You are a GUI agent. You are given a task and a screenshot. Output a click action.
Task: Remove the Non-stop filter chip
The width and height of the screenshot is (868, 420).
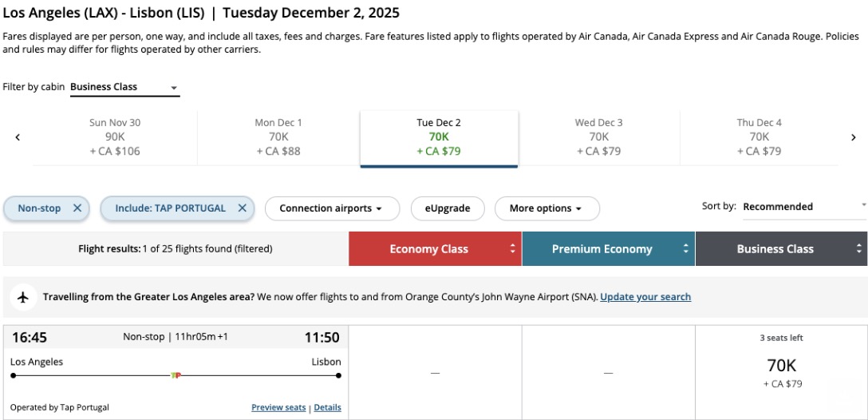(77, 208)
